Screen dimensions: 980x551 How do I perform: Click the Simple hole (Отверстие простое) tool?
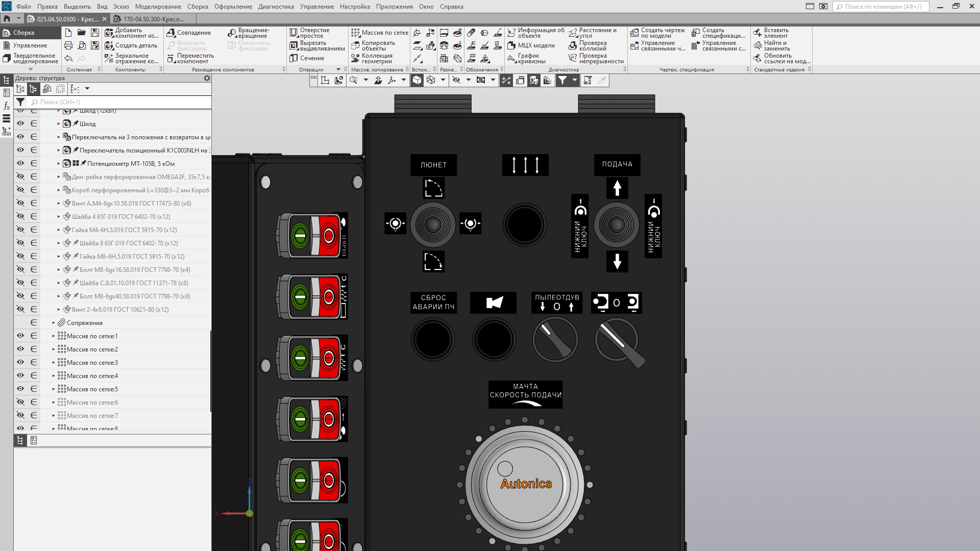[293, 33]
